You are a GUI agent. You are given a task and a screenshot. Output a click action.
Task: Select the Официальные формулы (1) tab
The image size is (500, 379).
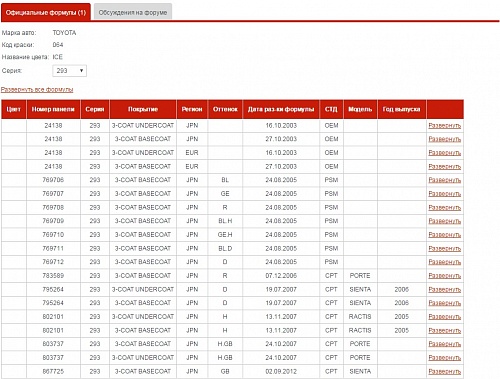tap(46, 12)
